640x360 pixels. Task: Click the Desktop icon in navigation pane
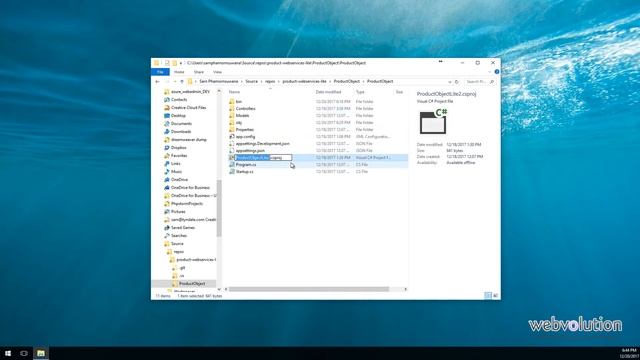(167, 116)
